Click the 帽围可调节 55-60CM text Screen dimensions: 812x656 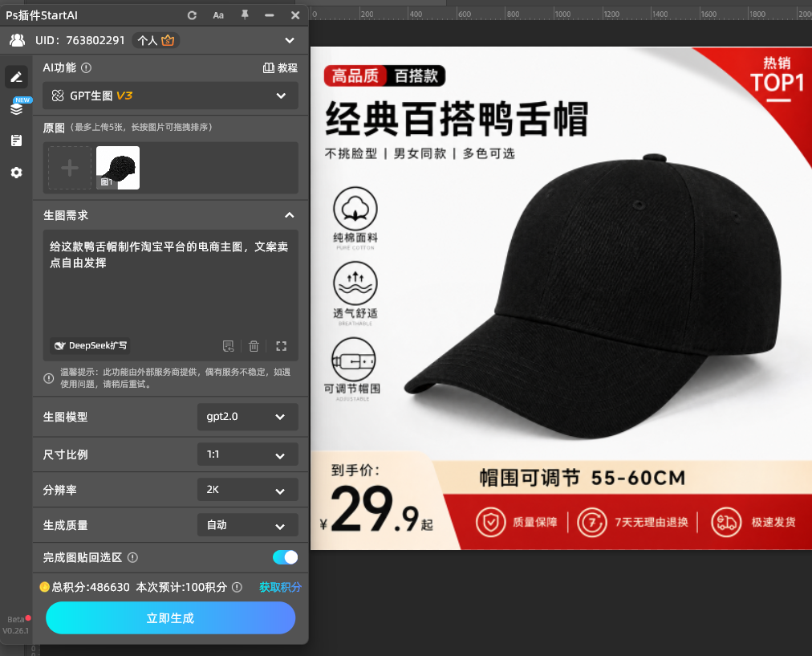583,478
